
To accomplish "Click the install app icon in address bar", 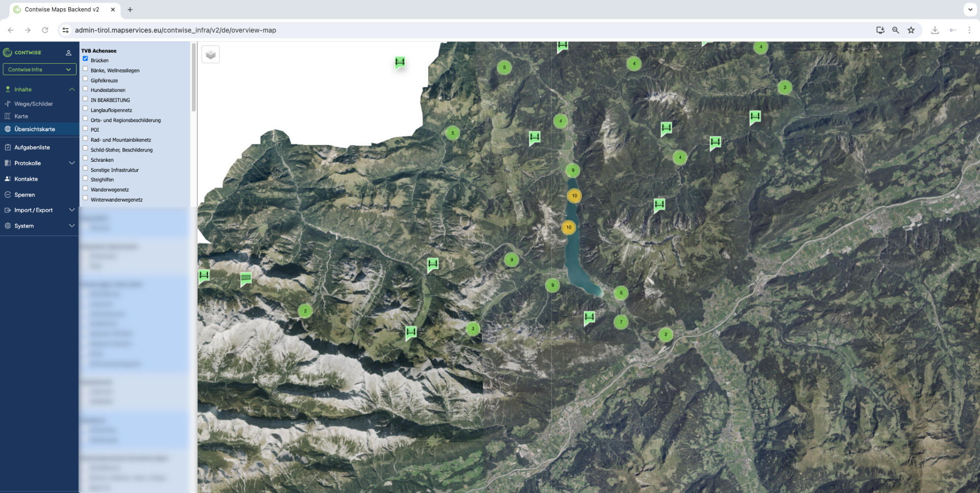I will [x=880, y=30].
